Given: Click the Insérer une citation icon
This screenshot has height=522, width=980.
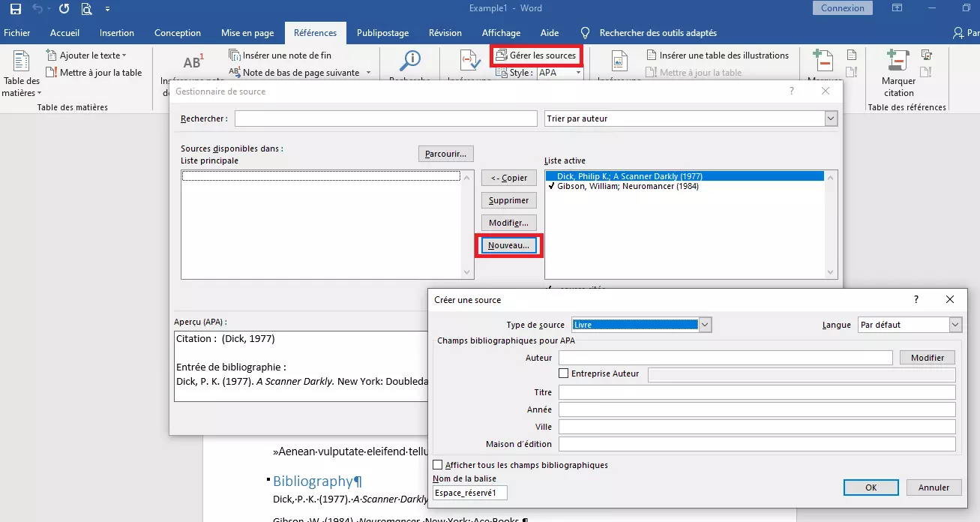Looking at the screenshot, I should pos(469,62).
